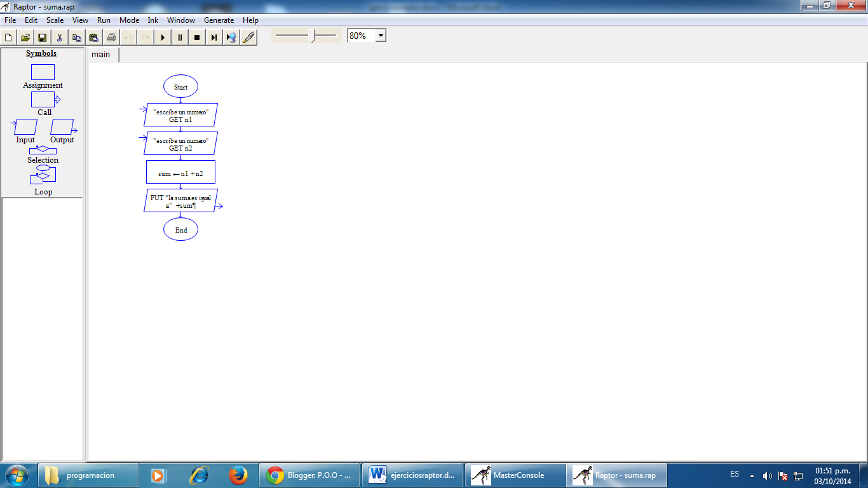Select the Call symbol

point(45,99)
